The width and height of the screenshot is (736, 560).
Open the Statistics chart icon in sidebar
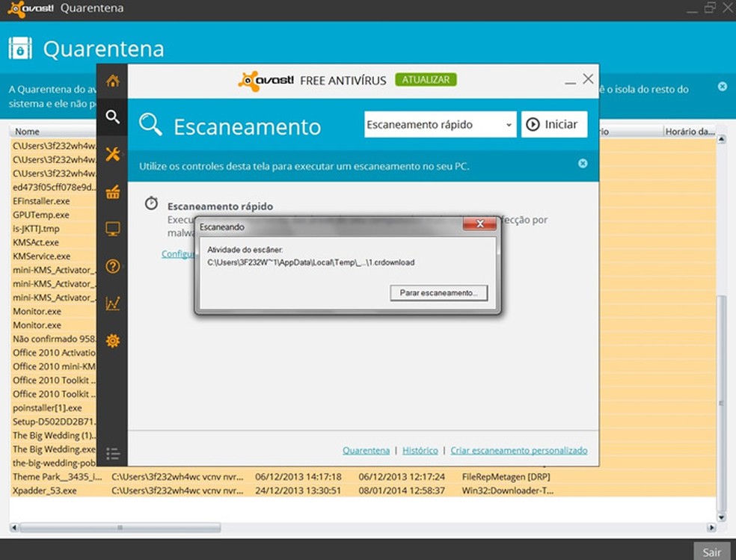click(113, 304)
